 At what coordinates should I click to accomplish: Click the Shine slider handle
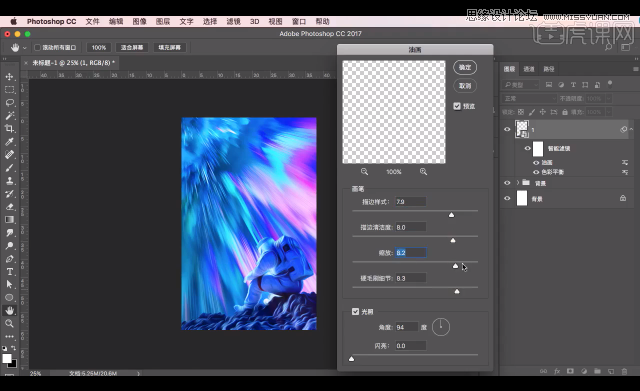click(x=351, y=359)
